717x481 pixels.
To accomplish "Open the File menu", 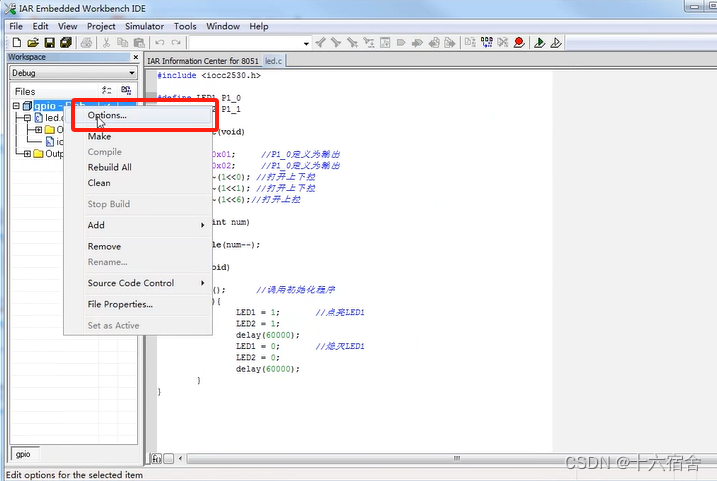I will click(16, 26).
